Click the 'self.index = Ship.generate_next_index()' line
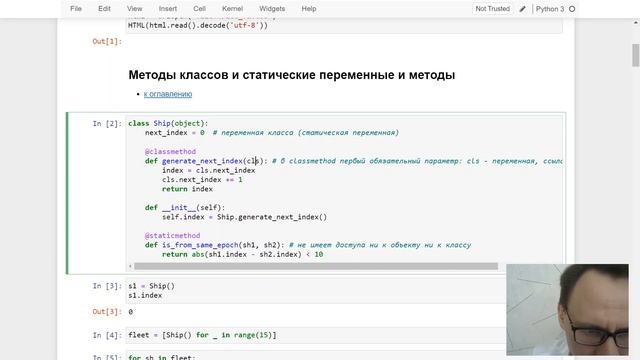Screen dimensions: 640x360 click(244, 217)
